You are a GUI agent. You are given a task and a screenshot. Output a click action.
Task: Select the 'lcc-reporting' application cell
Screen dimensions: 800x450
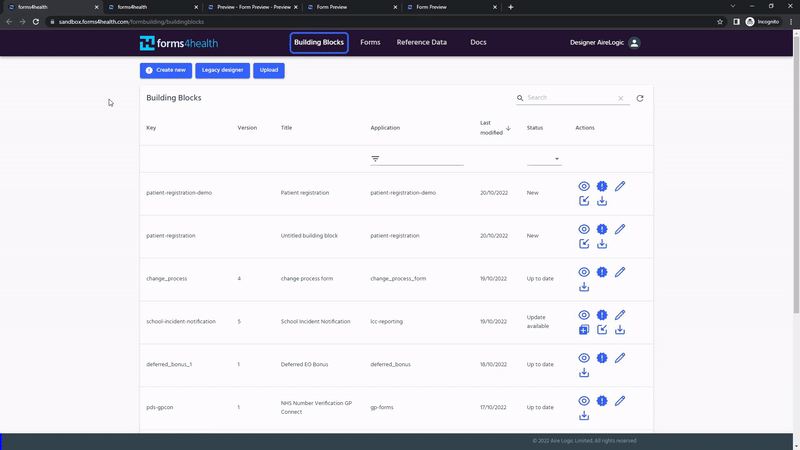point(386,321)
